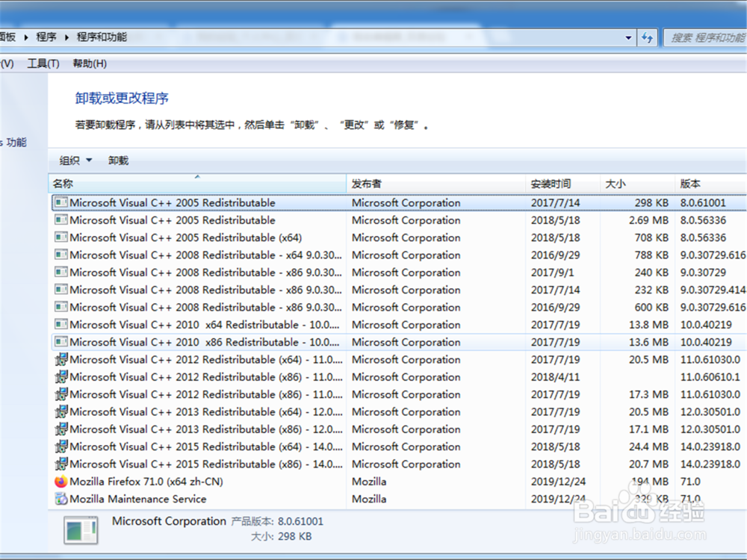Sort list by 名称 column header
Screen dimensions: 747x560
tap(197, 184)
